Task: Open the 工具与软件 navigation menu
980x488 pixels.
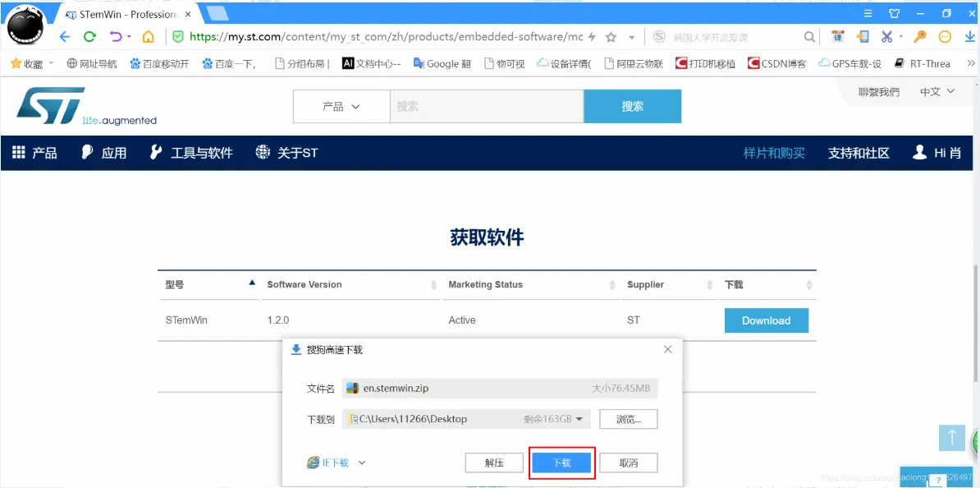Action: coord(191,153)
